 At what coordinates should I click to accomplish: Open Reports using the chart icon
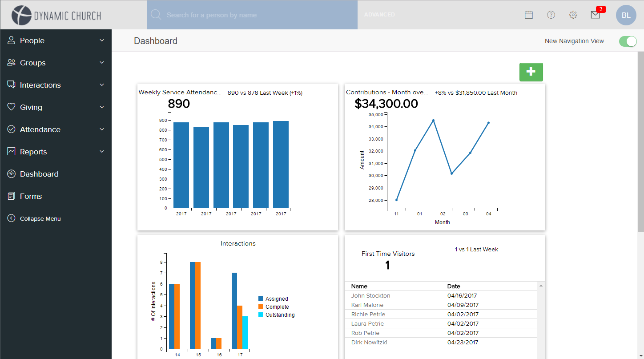coord(11,151)
